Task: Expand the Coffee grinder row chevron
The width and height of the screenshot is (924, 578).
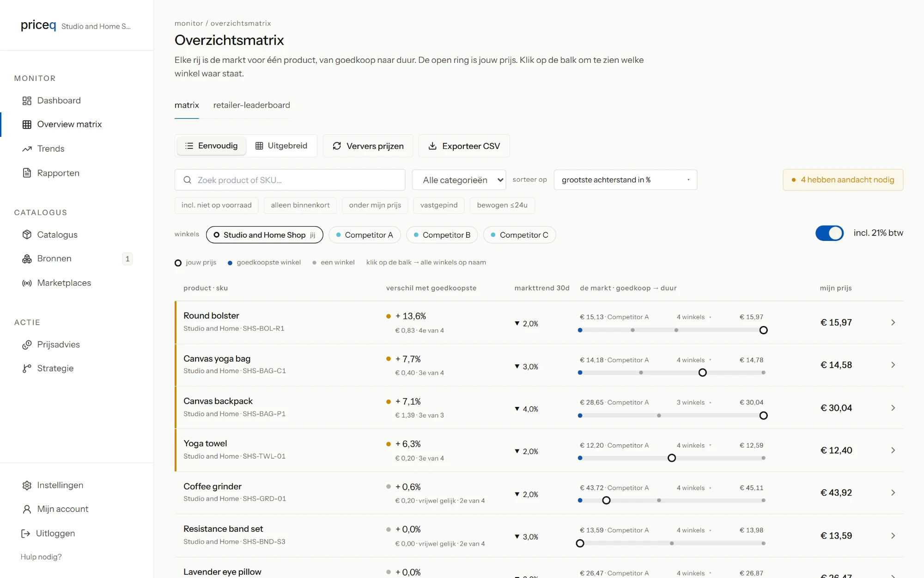Action: (893, 493)
